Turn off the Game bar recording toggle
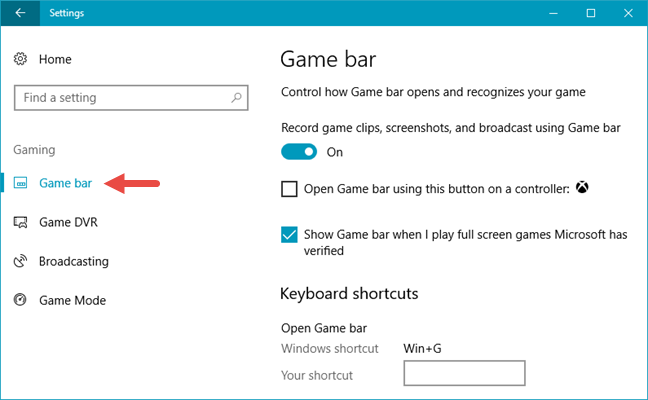 pyautogui.click(x=299, y=152)
